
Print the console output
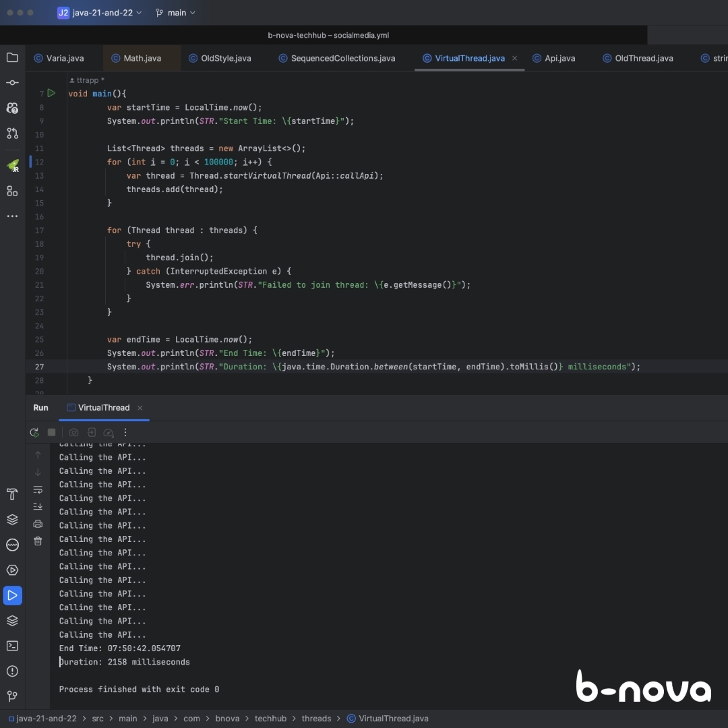click(x=38, y=524)
